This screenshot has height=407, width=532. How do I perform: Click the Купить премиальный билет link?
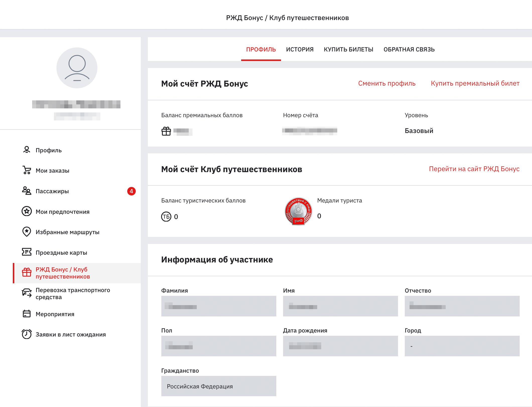[475, 83]
